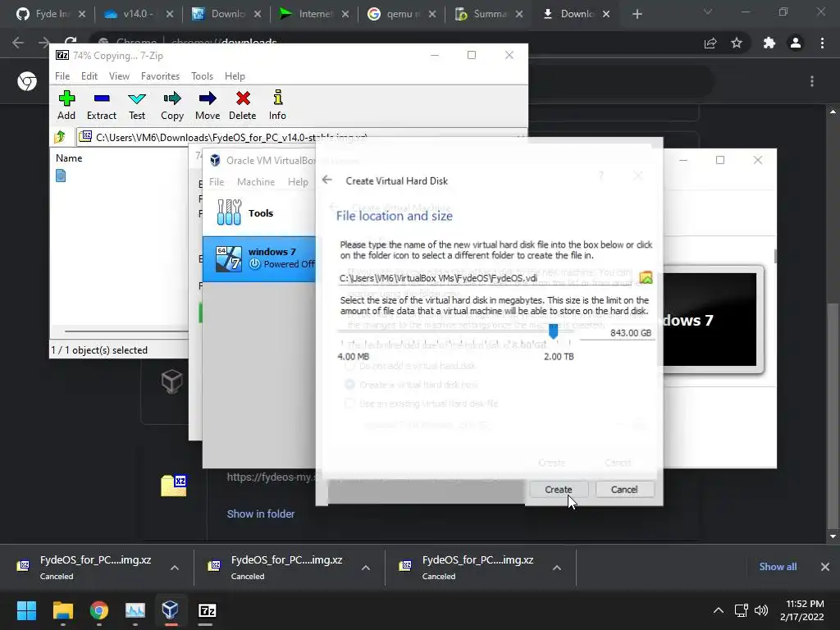Switch to Chrome from the taskbar
The image size is (840, 630).
pos(99,610)
